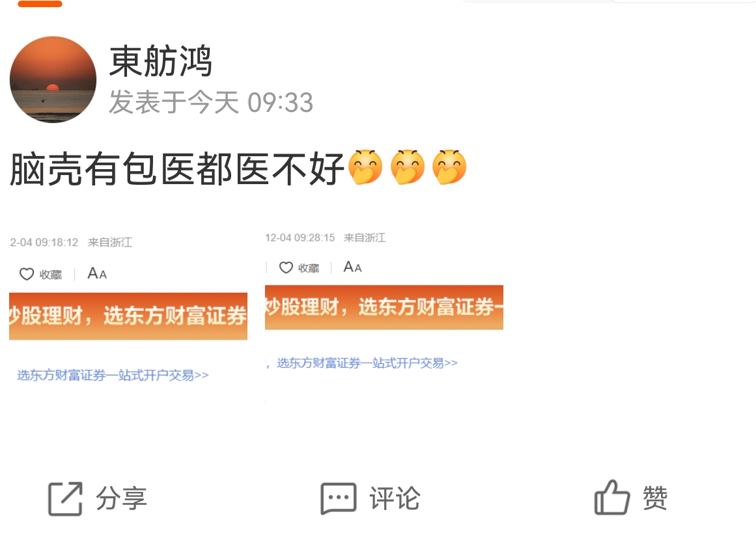Tap the 评论 comment label
Image resolution: width=756 pixels, height=540 pixels.
pyautogui.click(x=395, y=498)
